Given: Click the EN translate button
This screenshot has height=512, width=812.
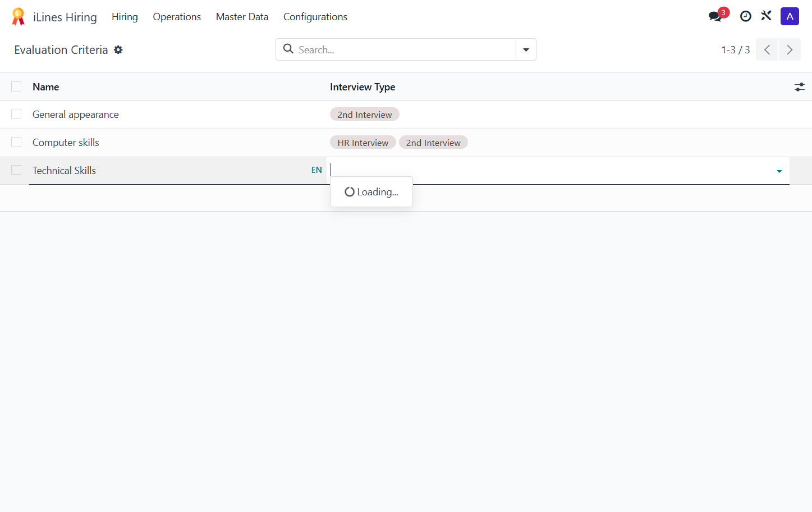Looking at the screenshot, I should coord(316,170).
